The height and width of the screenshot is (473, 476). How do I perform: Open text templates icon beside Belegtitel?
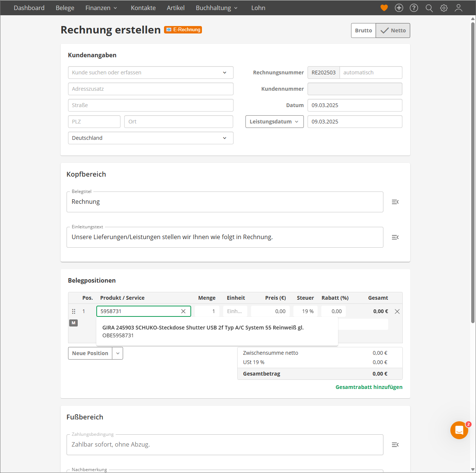[x=395, y=202]
